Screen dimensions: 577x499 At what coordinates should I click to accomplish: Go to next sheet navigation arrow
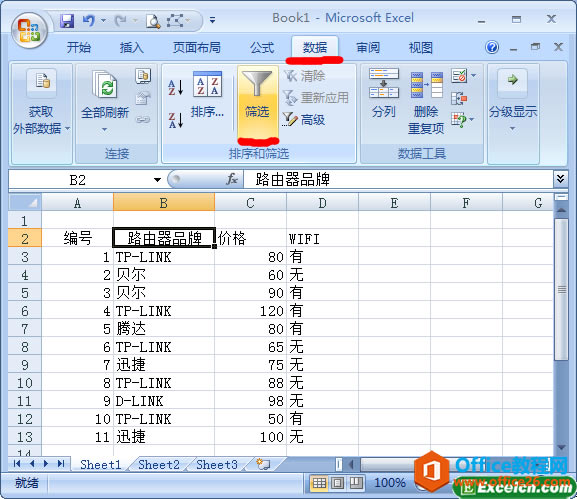(46, 463)
